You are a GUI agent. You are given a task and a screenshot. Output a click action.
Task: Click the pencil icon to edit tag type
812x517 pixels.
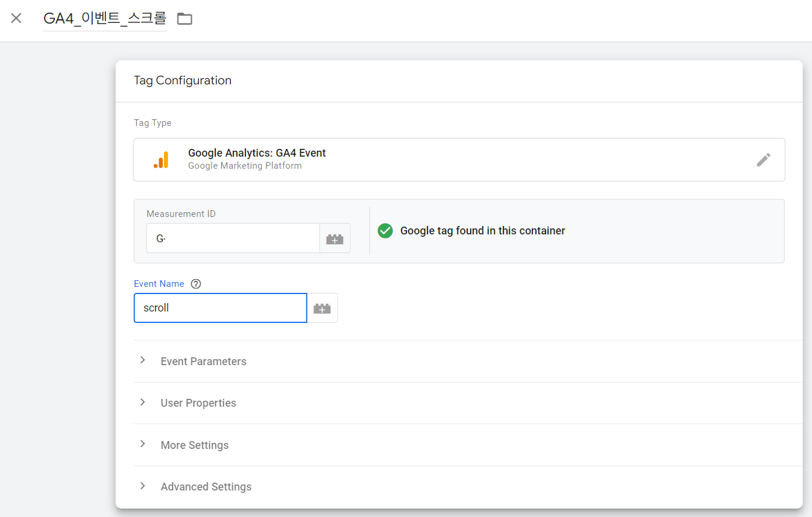(764, 160)
